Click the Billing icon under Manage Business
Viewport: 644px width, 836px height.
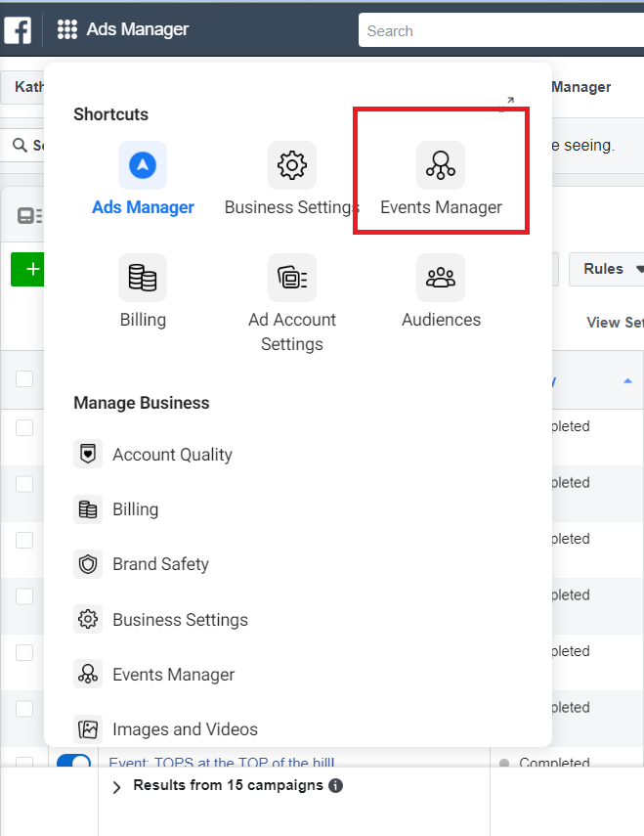tap(88, 509)
